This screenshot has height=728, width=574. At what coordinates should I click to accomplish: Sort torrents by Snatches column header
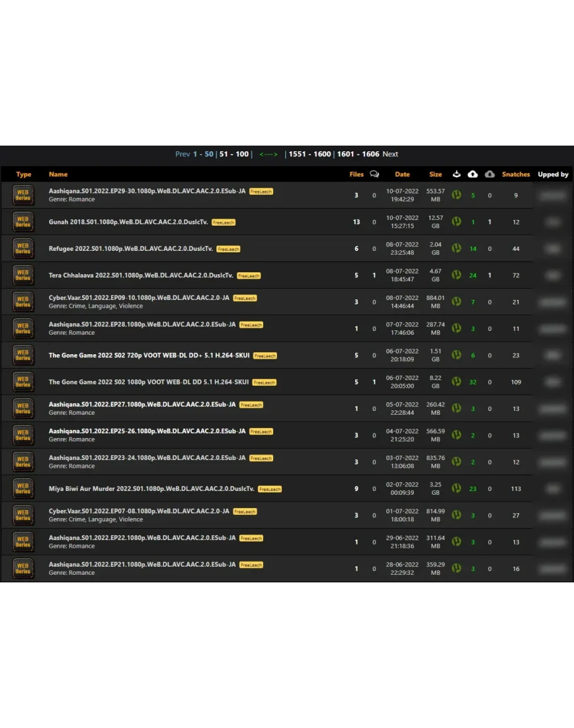(x=515, y=175)
